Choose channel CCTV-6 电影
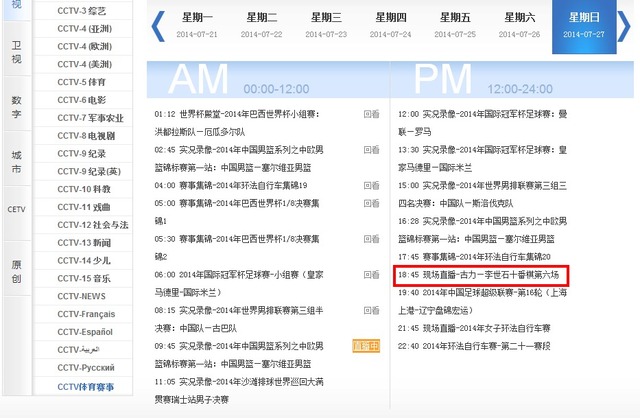Image resolution: width=640 pixels, height=418 pixels. [x=83, y=100]
